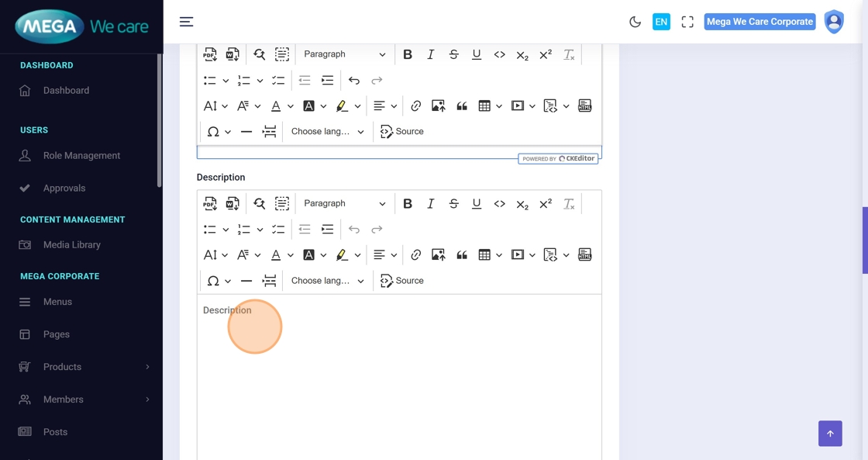Insert block quote in Description editor
This screenshot has width=868, height=460.
click(x=462, y=255)
